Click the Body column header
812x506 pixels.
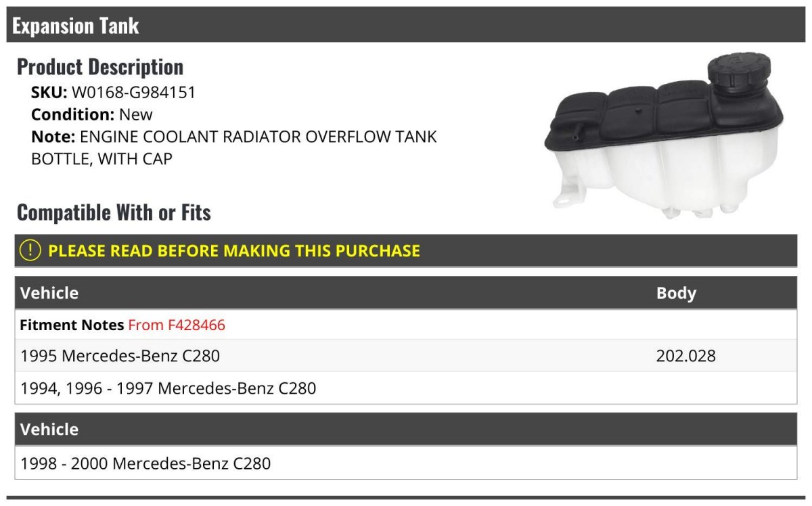(x=676, y=293)
